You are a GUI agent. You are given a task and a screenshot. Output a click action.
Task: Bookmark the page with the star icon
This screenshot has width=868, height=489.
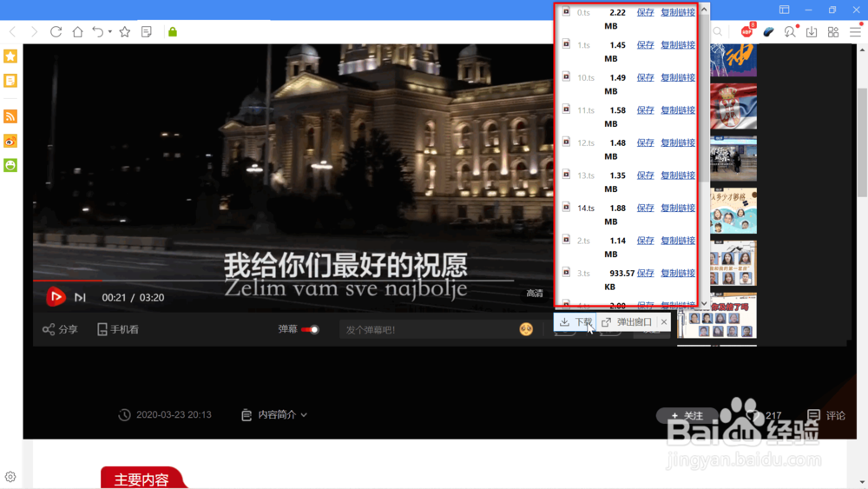(x=124, y=32)
